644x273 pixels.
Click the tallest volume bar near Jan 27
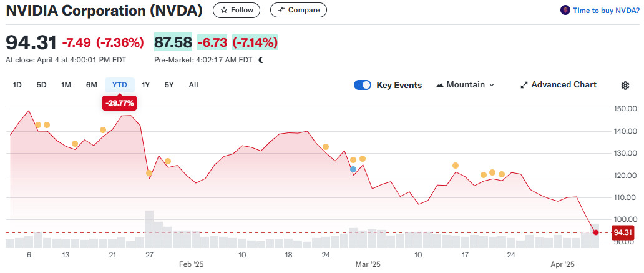point(149,229)
